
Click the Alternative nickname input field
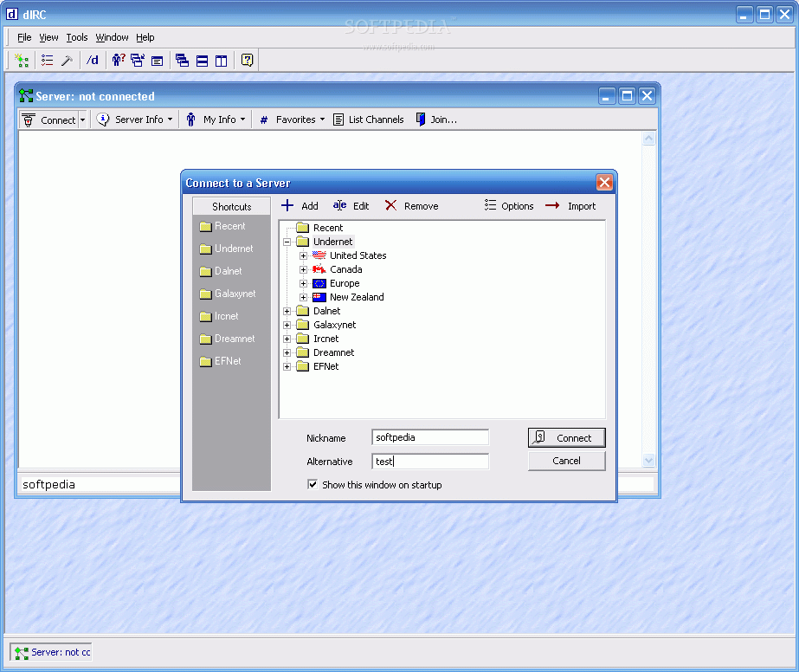click(430, 462)
